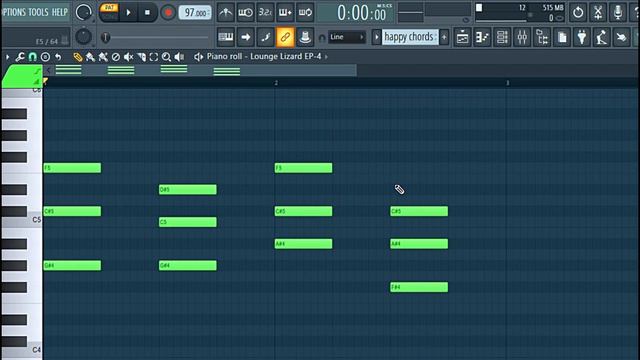Click the bar 2 timeline marker
640x360 pixels.
tap(276, 83)
